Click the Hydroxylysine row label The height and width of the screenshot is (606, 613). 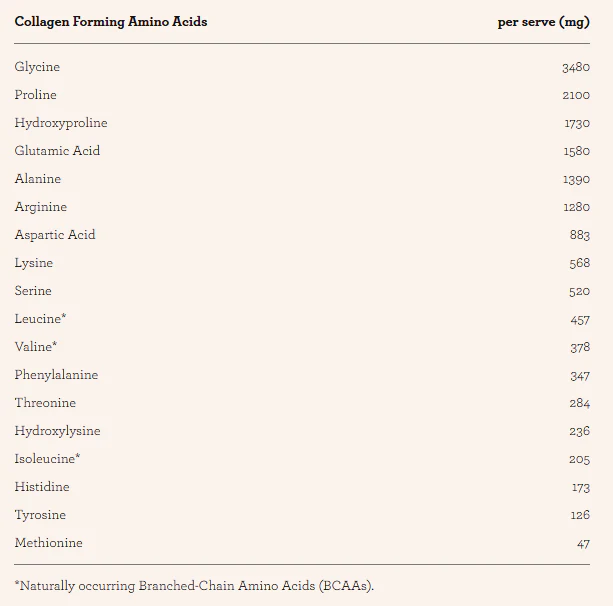[x=57, y=431]
